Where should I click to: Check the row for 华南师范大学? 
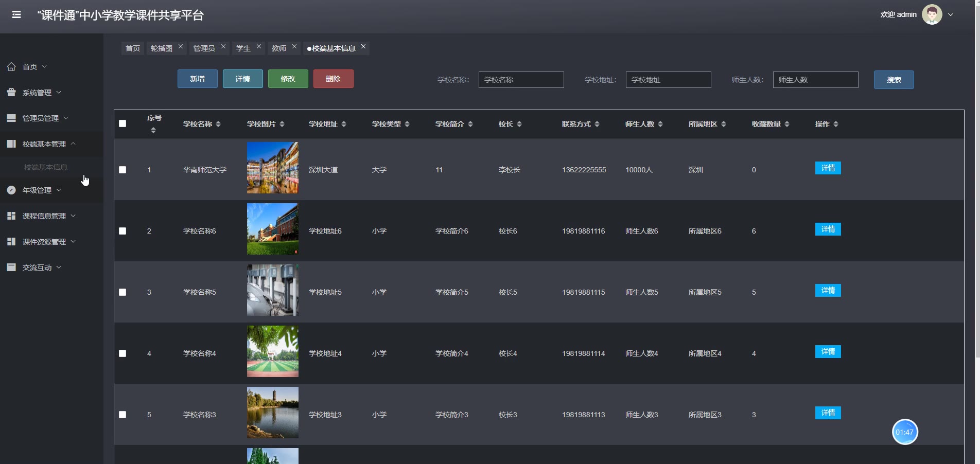coord(122,170)
